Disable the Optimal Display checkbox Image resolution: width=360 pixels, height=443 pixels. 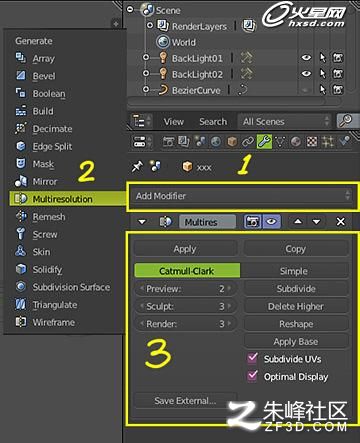252,376
